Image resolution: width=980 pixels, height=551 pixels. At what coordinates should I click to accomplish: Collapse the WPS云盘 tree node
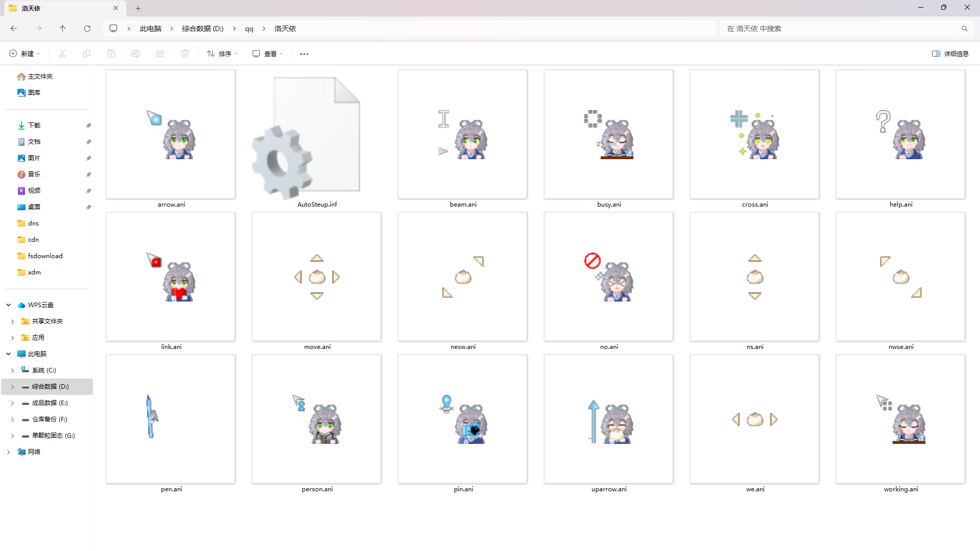coord(9,305)
